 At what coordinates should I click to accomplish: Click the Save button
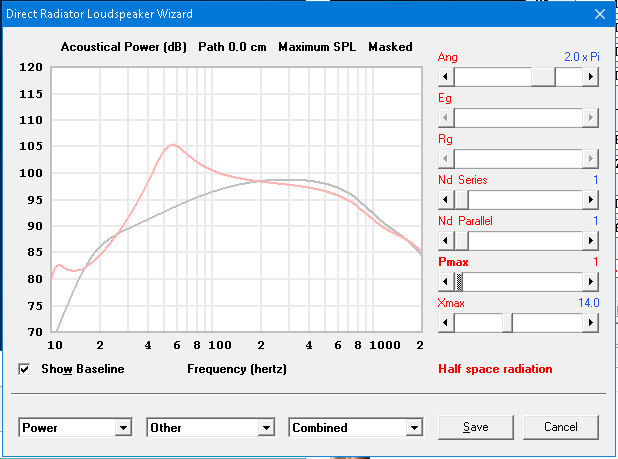476,427
